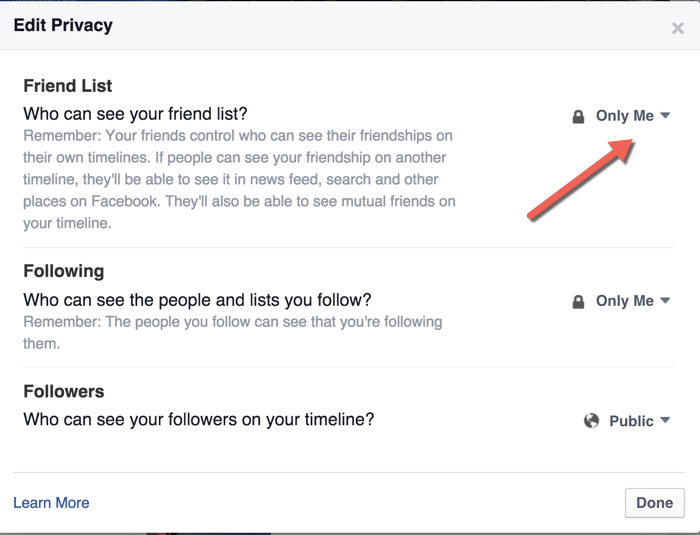Viewport: 700px width, 535px height.
Task: Click the Following section heading
Action: pyautogui.click(x=64, y=272)
